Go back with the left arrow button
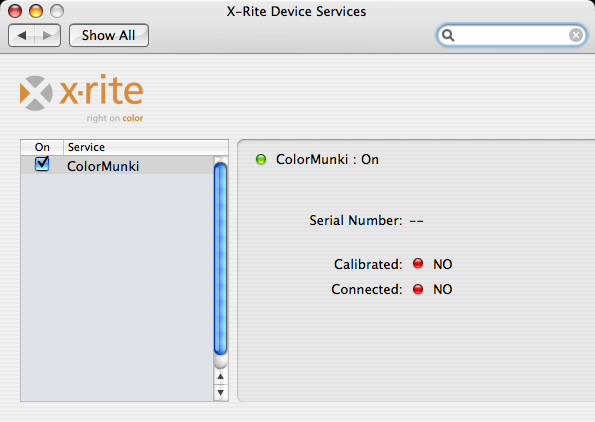This screenshot has width=595, height=422. pos(22,36)
